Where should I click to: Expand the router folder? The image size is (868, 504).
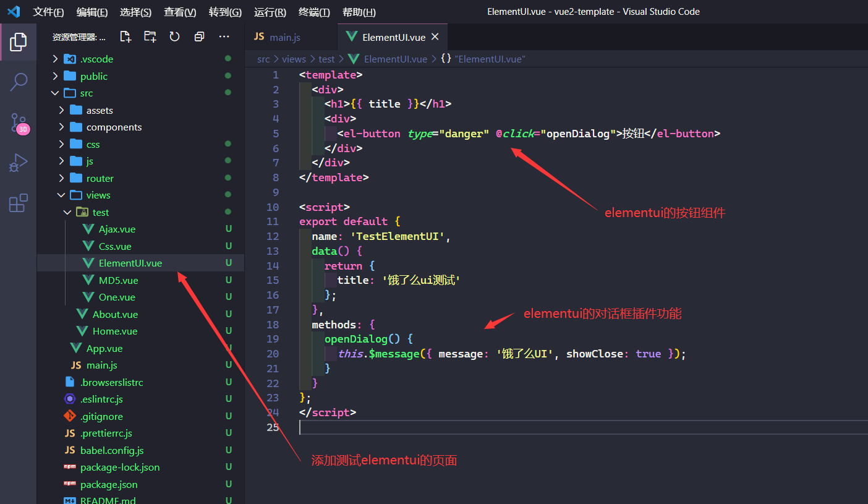click(100, 178)
